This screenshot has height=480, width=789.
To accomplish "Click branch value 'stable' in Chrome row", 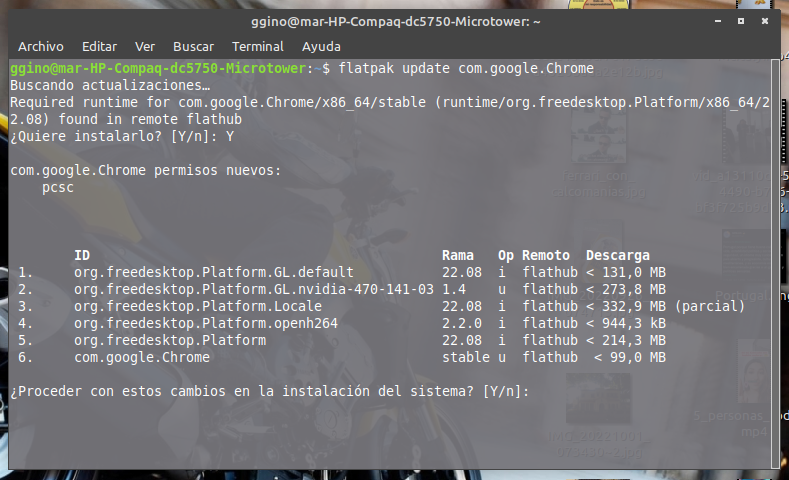I will click(466, 358).
